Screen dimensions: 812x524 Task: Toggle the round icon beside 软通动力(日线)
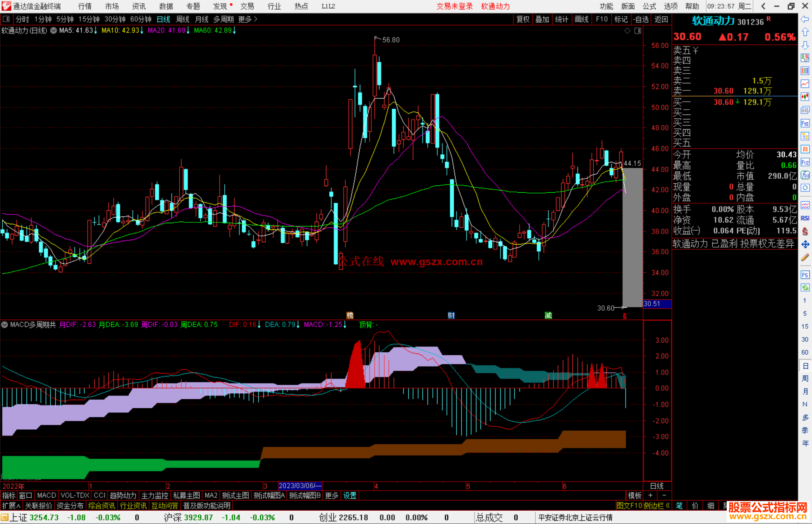[x=53, y=30]
